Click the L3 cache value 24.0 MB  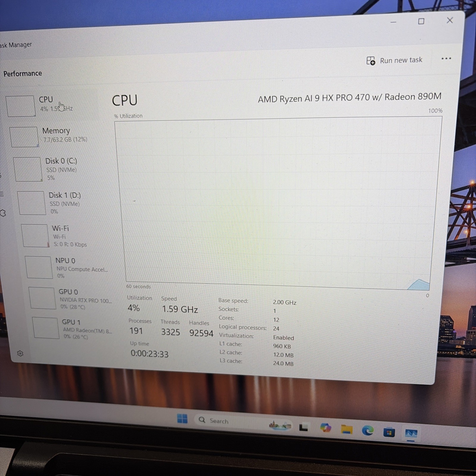tap(283, 364)
